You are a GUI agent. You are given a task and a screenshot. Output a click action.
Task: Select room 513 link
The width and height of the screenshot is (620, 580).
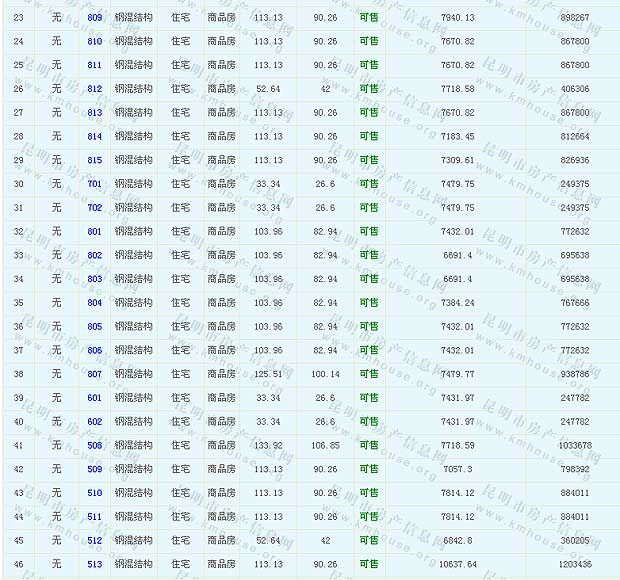coord(95,564)
